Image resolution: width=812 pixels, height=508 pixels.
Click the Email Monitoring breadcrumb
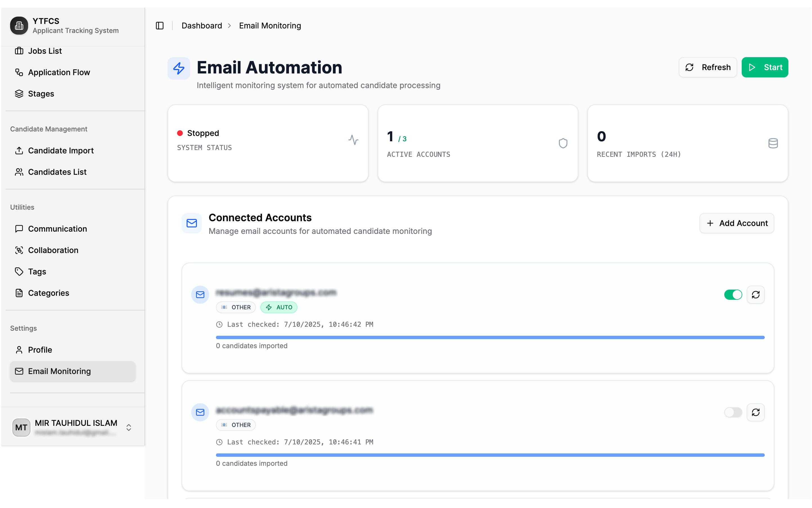[270, 26]
